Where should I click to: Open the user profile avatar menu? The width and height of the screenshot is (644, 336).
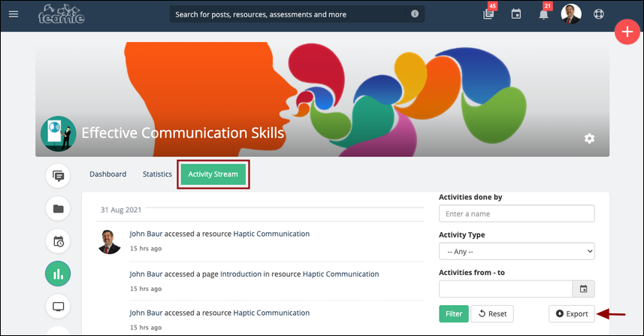571,14
